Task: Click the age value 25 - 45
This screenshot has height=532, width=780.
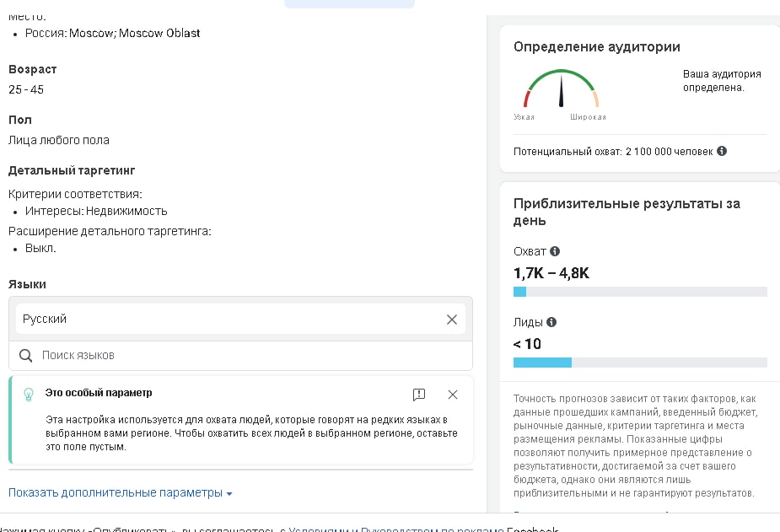Action: coord(26,89)
